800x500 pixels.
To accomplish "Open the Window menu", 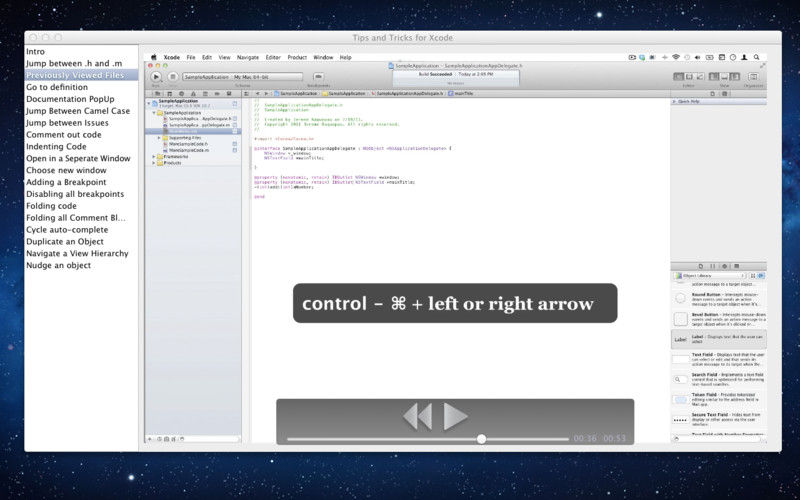I will (323, 57).
